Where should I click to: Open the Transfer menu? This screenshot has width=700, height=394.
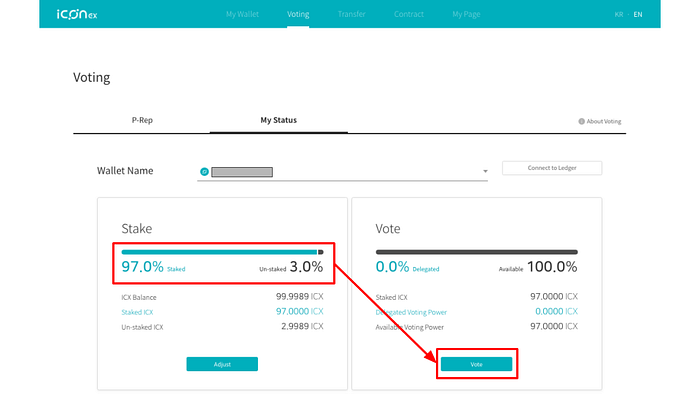pyautogui.click(x=352, y=14)
